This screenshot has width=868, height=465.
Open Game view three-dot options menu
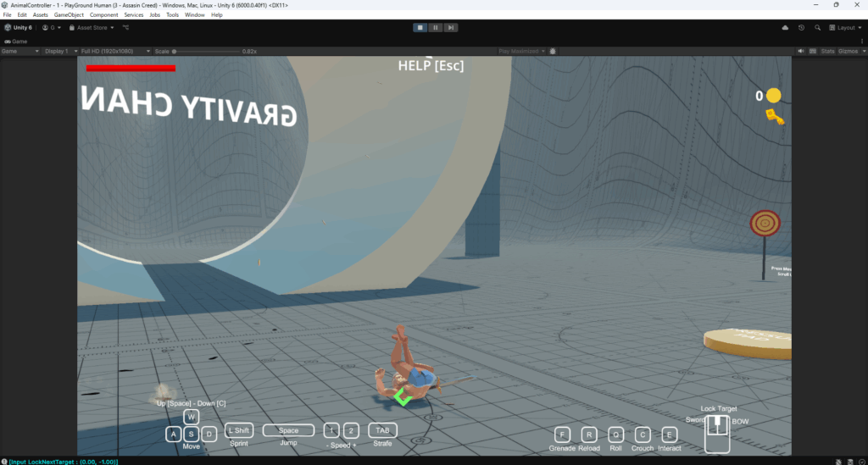(x=862, y=42)
